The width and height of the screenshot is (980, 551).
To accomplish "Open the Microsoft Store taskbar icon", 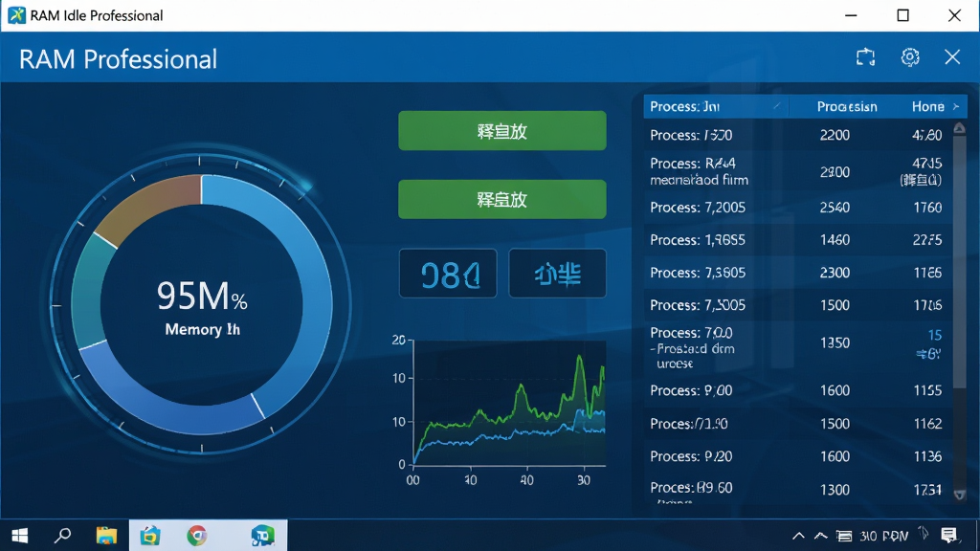I will [x=150, y=536].
